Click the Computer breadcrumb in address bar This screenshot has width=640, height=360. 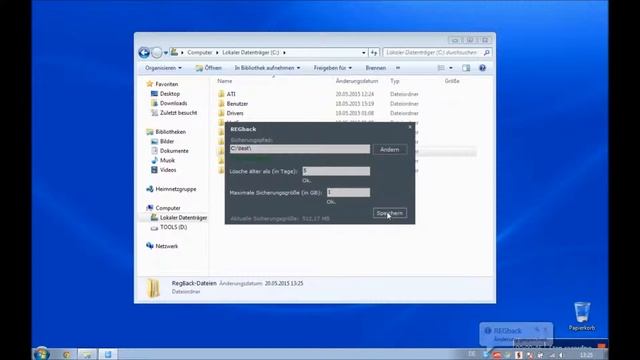(200, 53)
